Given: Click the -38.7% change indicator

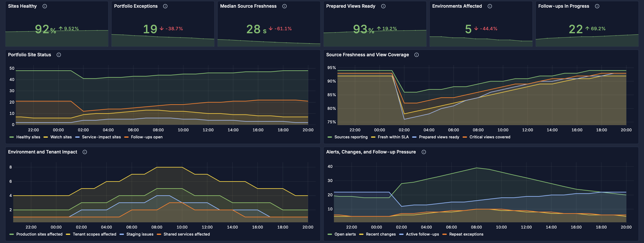Looking at the screenshot, I should [x=171, y=29].
